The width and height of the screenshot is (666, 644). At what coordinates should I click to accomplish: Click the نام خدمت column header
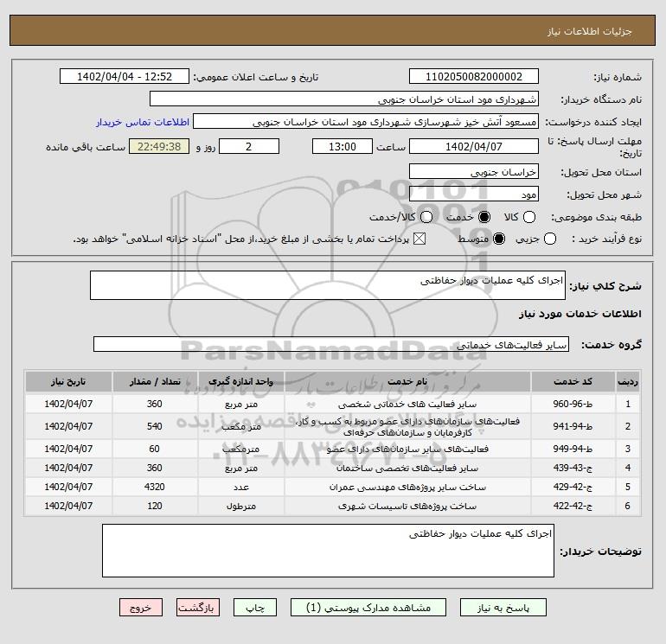(x=407, y=381)
